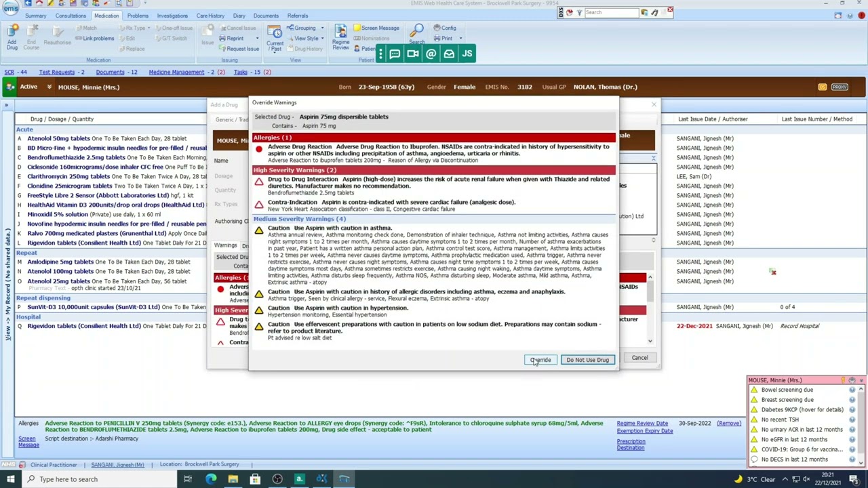Click help icon next to No recent TSH
868x488 pixels.
coord(852,420)
